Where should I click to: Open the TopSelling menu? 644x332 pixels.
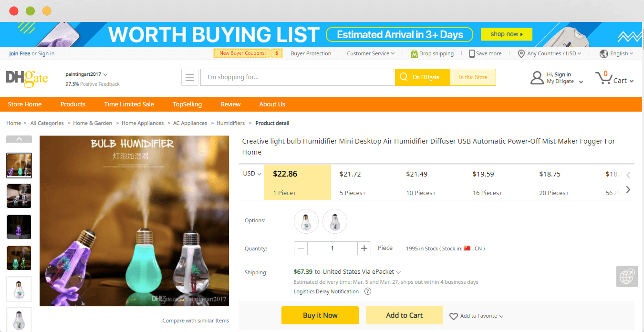tap(187, 104)
